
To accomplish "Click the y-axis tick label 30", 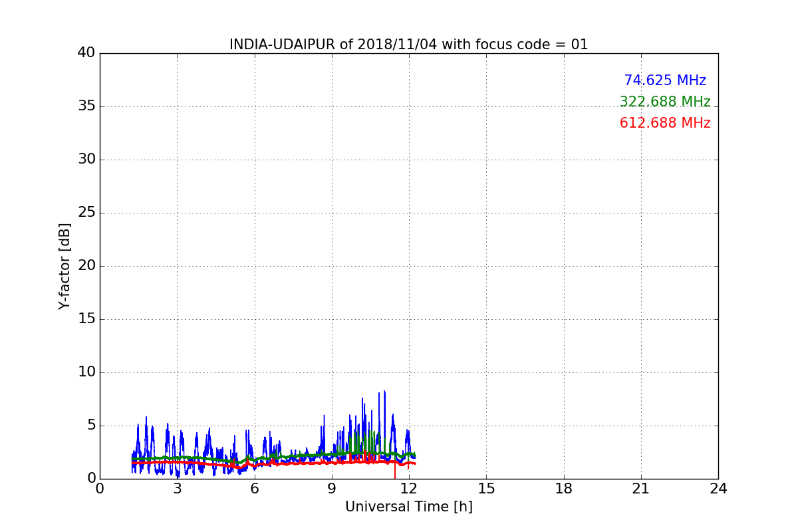I will coord(86,160).
